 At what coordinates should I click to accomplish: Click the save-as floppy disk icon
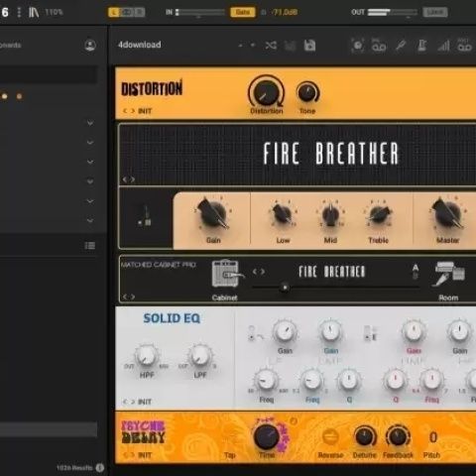309,46
